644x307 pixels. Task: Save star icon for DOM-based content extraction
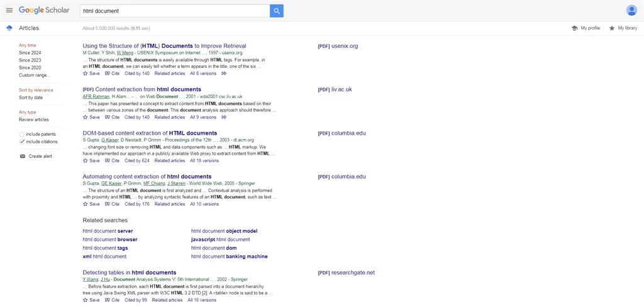pos(86,160)
